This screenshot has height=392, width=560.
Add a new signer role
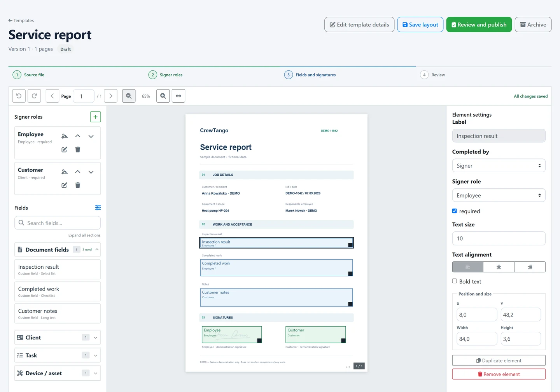[x=95, y=117]
